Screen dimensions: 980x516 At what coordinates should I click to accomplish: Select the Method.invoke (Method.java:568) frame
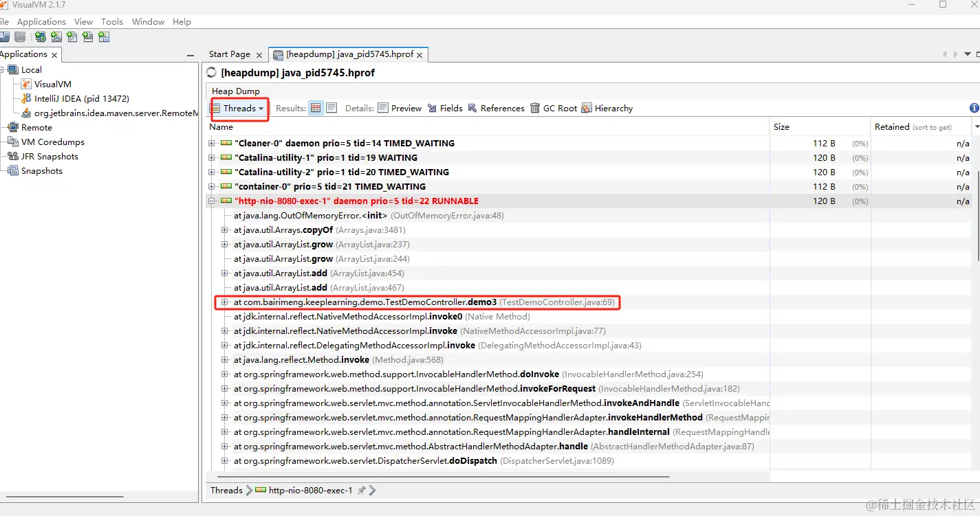(338, 360)
